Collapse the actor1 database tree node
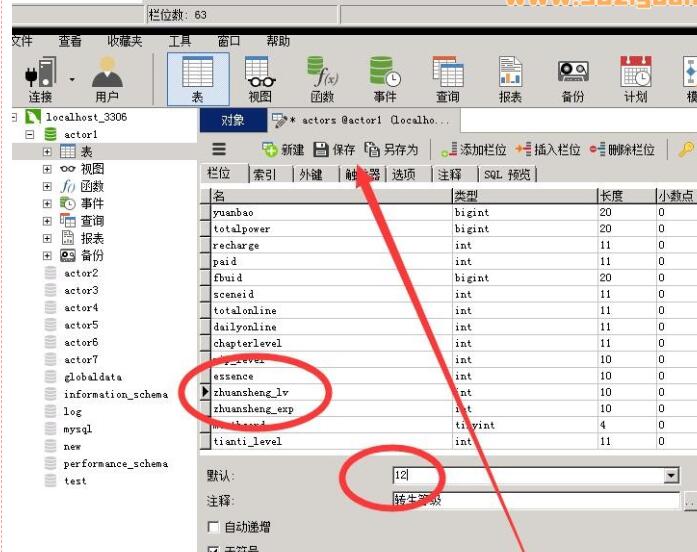Viewport: 697px width, 552px height. (30, 134)
